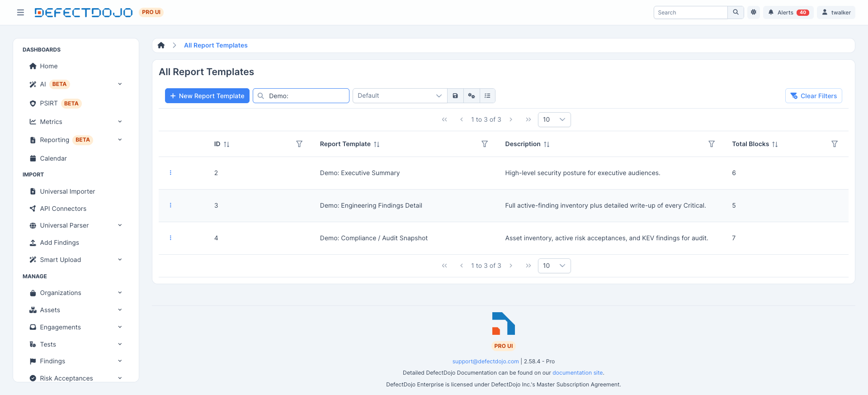Open table settings gears icon
This screenshot has height=395, width=868.
tap(472, 95)
